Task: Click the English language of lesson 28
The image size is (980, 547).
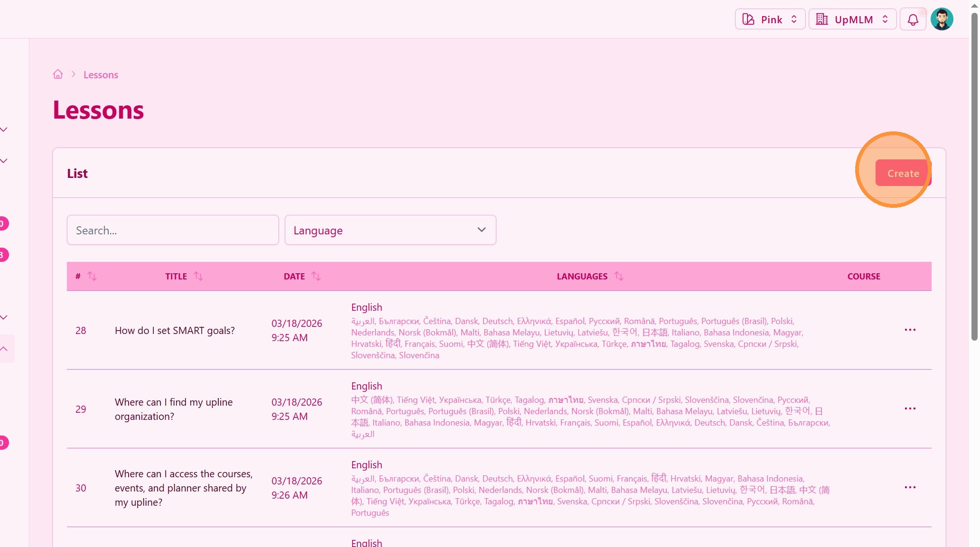Action: point(366,307)
